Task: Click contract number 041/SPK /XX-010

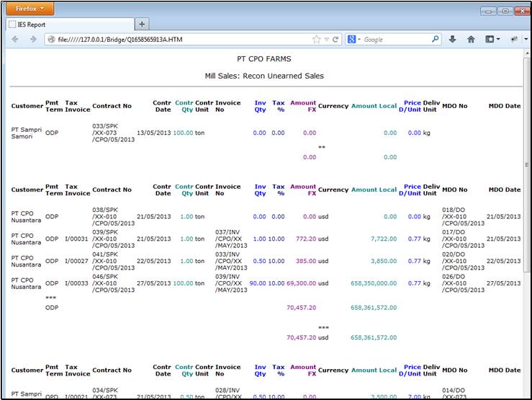Action: 113,261
